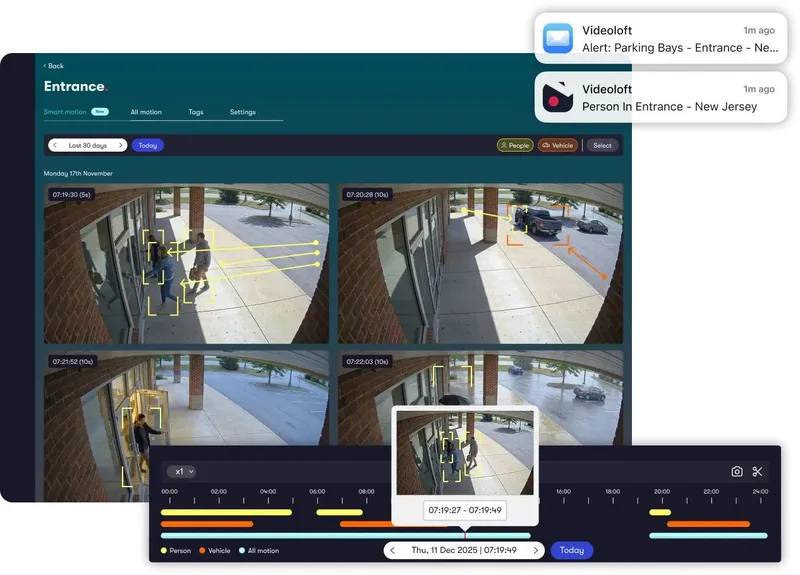
Task: Open the Settings tab
Action: click(x=242, y=112)
